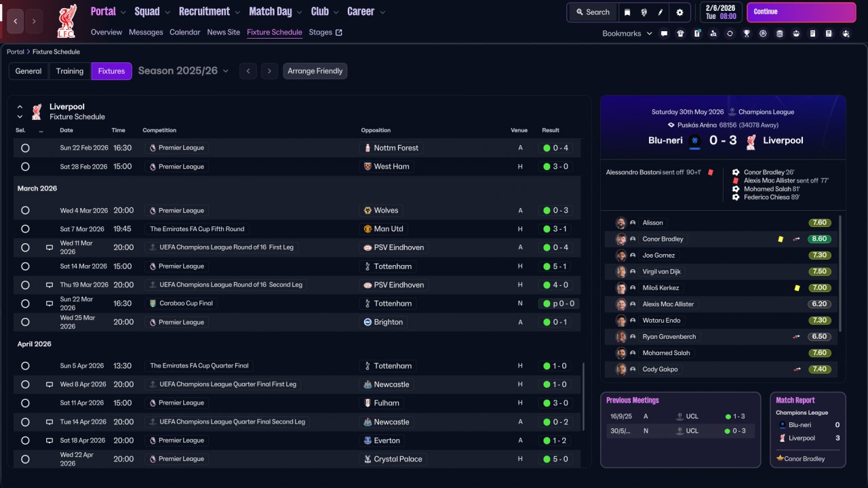Open the News Site sub-menu item
Viewport: 868px width, 488px height.
tap(224, 33)
